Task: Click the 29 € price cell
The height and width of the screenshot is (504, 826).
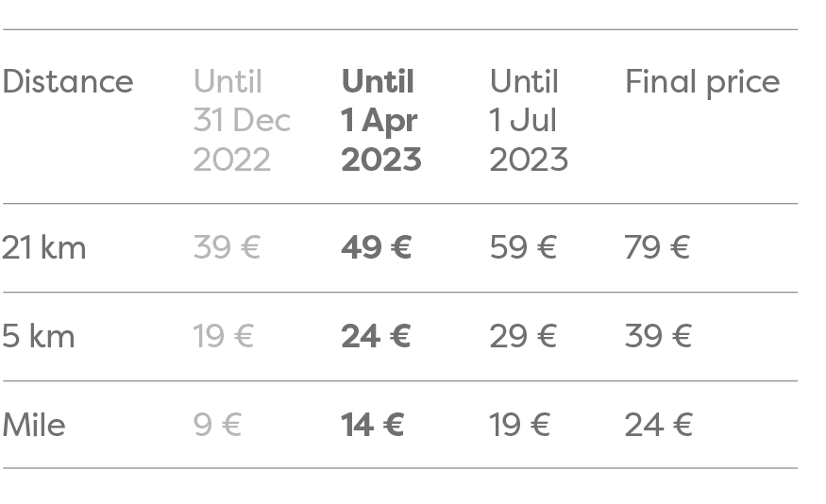Action: pos(523,336)
